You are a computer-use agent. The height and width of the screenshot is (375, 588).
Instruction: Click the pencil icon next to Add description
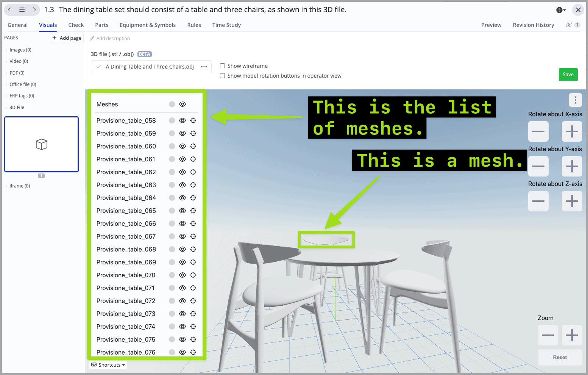(92, 38)
